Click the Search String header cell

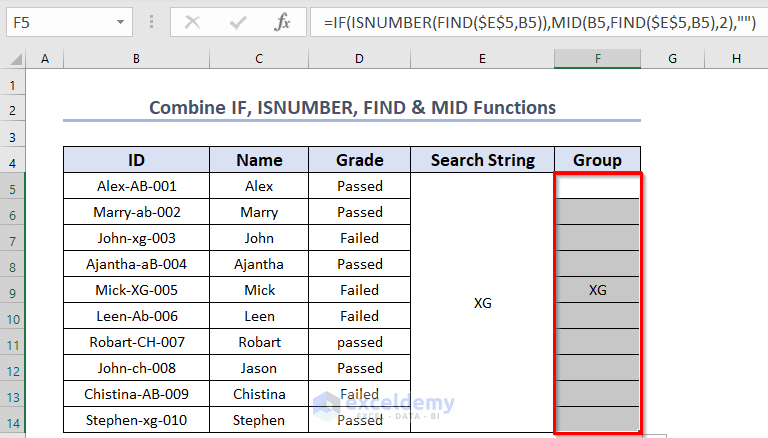[x=482, y=160]
